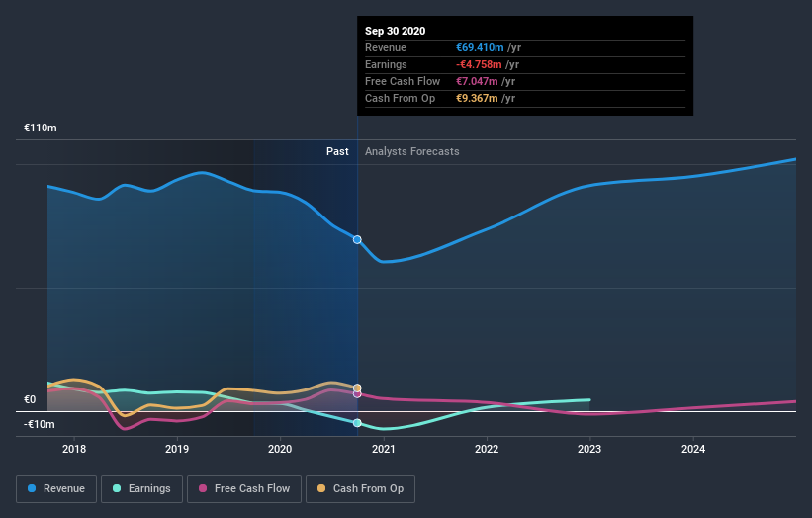Image resolution: width=812 pixels, height=518 pixels.
Task: Toggle the Revenue legend series
Action: [x=56, y=489]
